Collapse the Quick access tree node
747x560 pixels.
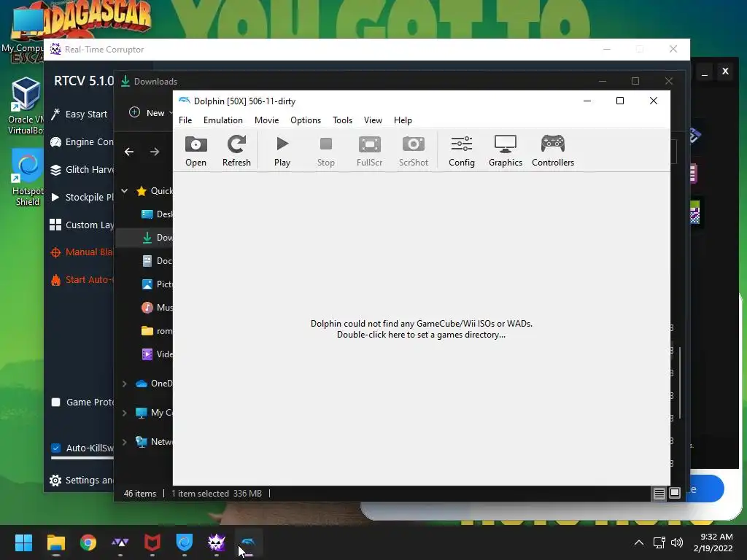tap(124, 191)
